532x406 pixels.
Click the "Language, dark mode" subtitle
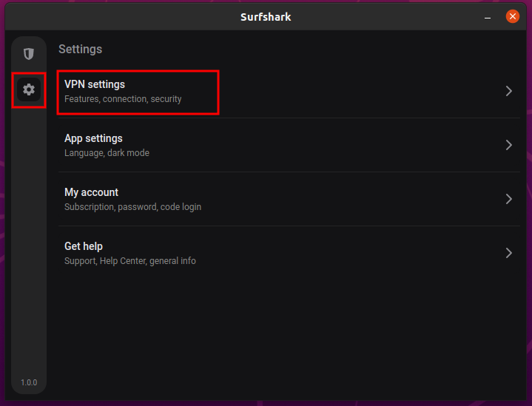coord(107,153)
